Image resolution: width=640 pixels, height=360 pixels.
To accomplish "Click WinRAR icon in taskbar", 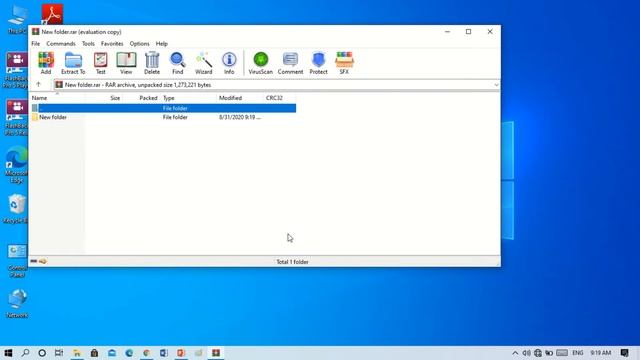I will (216, 353).
